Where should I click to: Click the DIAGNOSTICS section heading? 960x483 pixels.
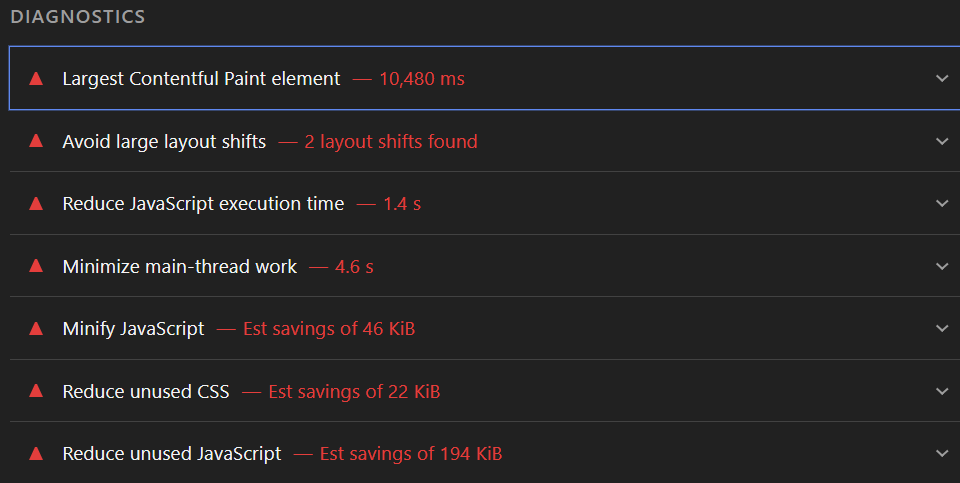pyautogui.click(x=78, y=17)
